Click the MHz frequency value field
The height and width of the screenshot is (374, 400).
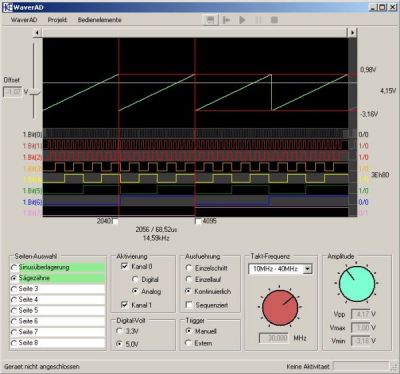[x=274, y=338]
